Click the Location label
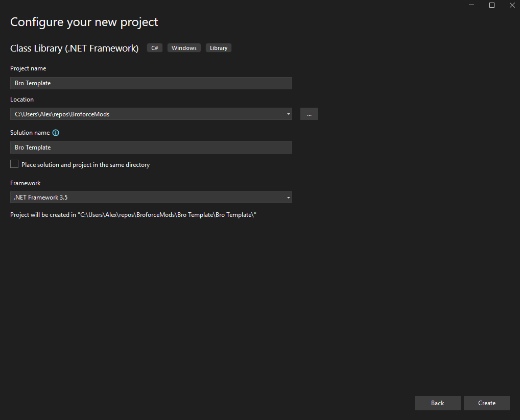Viewport: 520px width, 420px height. (22, 100)
